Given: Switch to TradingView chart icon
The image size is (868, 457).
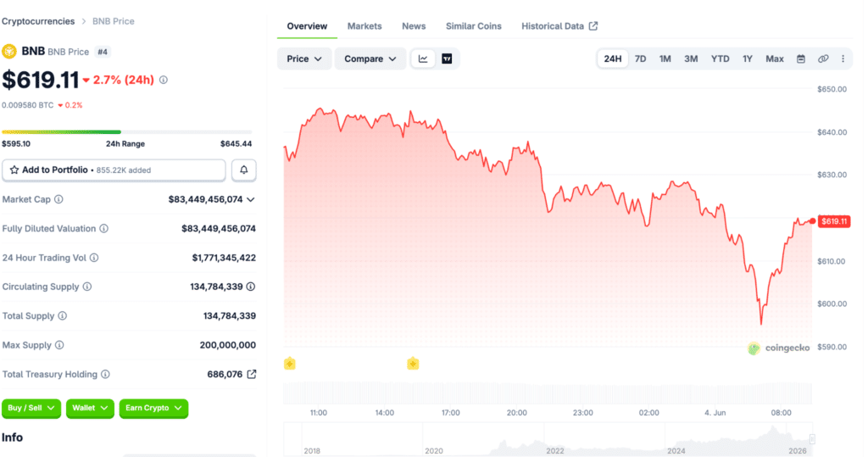Looking at the screenshot, I should (x=447, y=59).
